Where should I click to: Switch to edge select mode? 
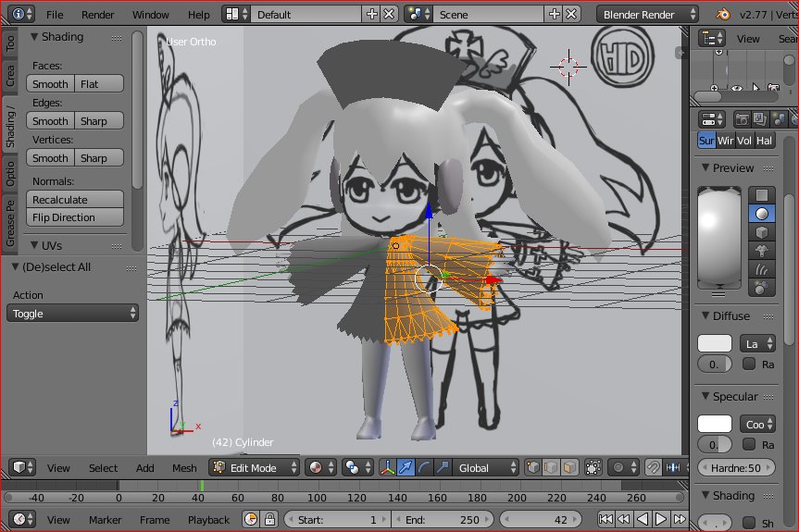point(552,467)
